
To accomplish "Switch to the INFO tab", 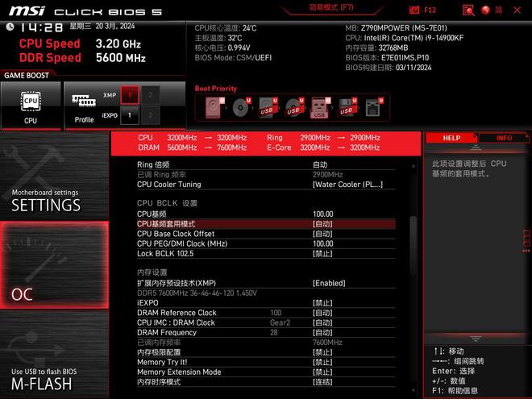I will (504, 138).
